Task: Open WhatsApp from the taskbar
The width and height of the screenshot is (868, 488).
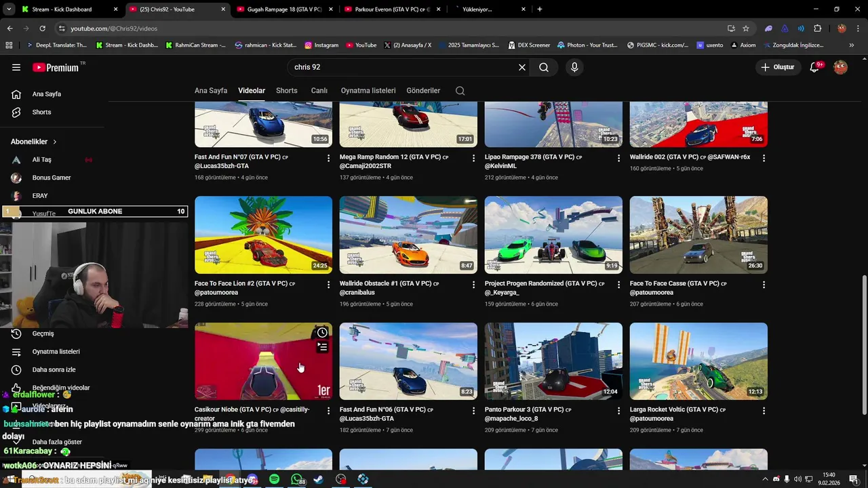Action: tap(296, 479)
